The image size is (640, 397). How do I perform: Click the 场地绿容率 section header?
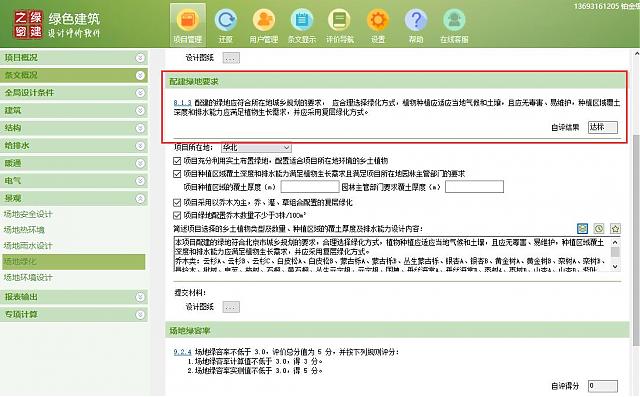(397, 330)
